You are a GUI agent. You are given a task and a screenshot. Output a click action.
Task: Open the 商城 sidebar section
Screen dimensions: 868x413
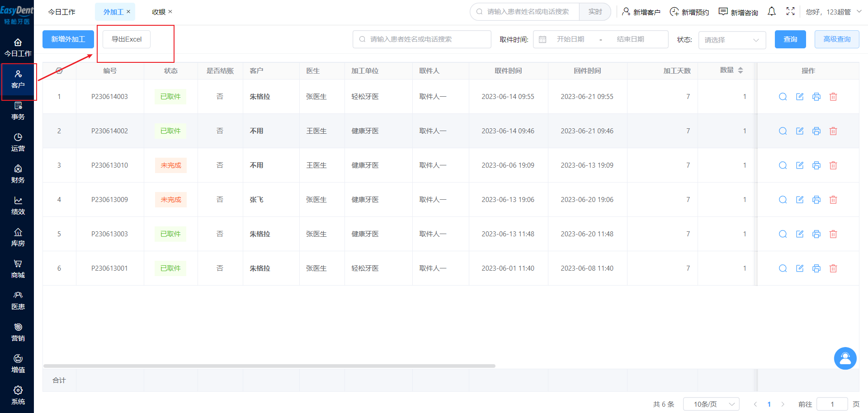pyautogui.click(x=18, y=269)
